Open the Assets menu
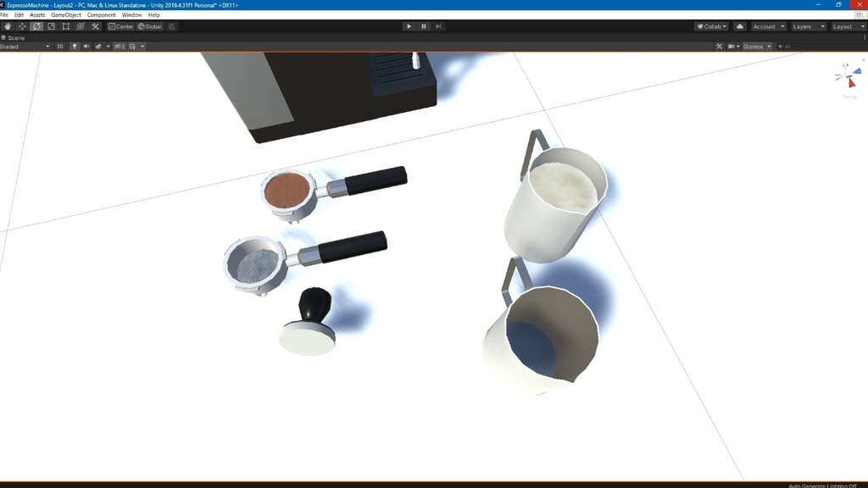Viewport: 868px width, 488px height. pos(37,15)
